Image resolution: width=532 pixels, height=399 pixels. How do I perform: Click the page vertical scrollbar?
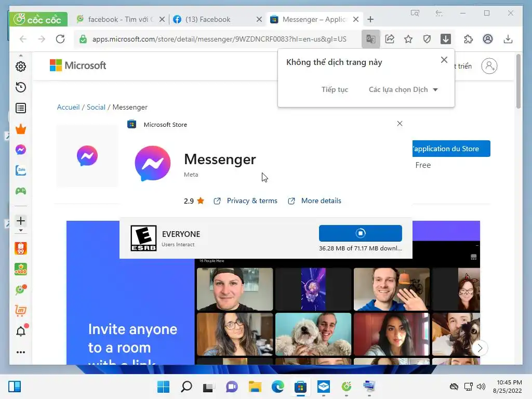518,82
